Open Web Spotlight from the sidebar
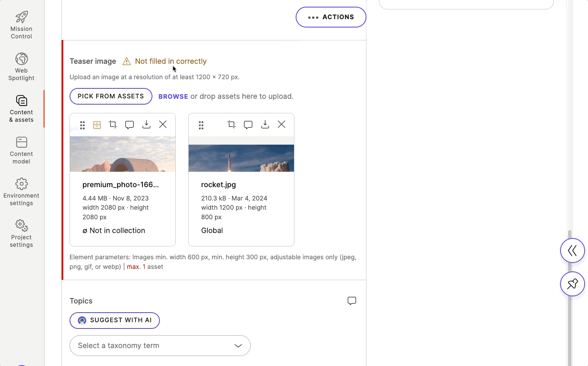Image resolution: width=588 pixels, height=366 pixels. [21, 66]
